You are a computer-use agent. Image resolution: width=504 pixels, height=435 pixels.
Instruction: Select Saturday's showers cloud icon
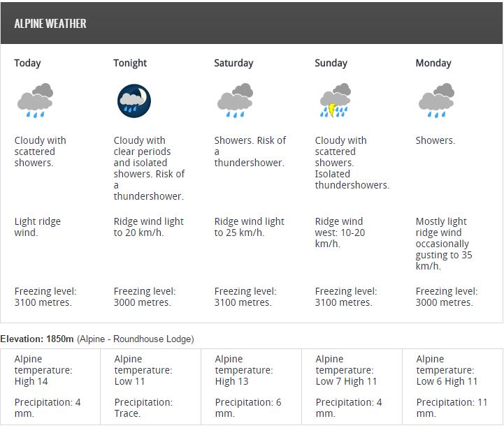click(235, 101)
